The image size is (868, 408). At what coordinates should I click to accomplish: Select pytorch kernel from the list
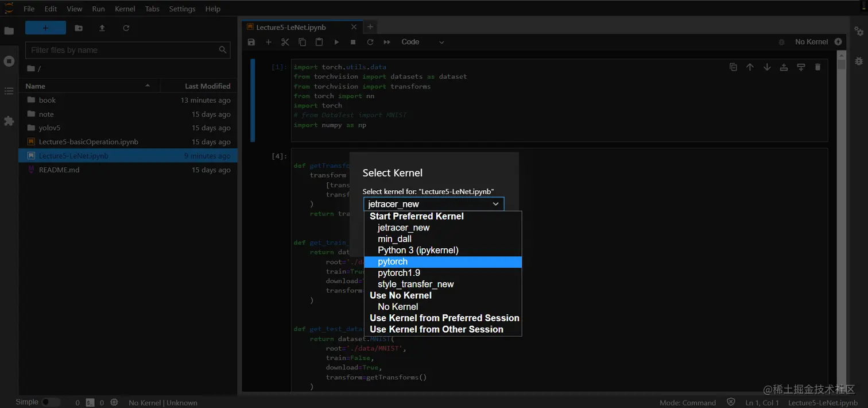pyautogui.click(x=393, y=261)
